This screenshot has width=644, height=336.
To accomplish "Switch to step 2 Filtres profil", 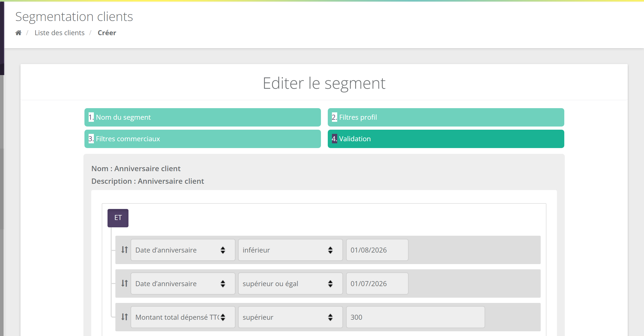I will (x=446, y=117).
